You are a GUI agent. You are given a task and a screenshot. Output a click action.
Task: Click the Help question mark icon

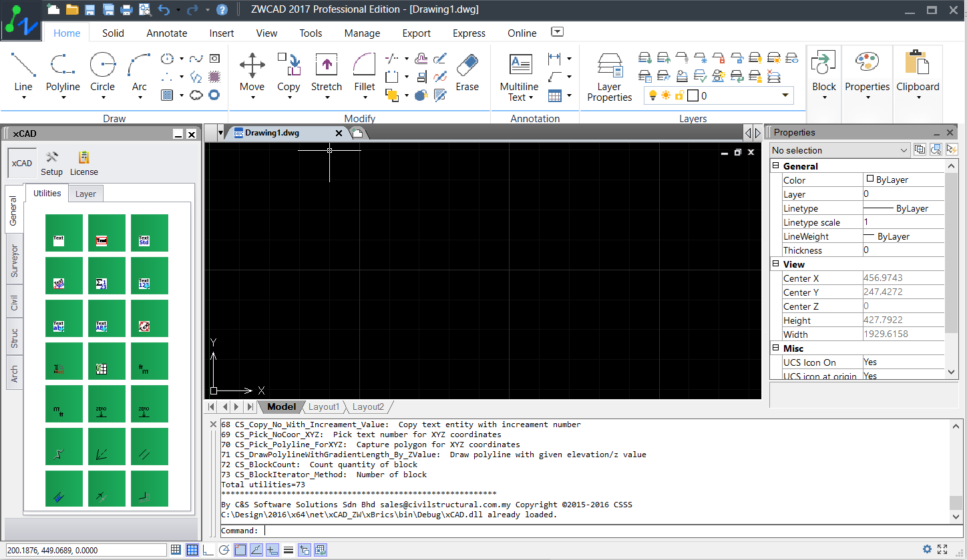pyautogui.click(x=222, y=10)
